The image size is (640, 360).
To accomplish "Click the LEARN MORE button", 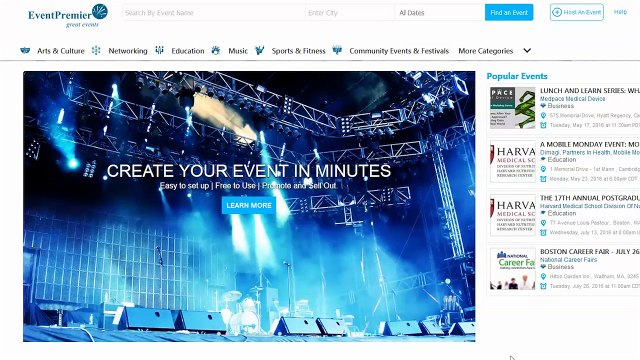I will click(x=249, y=205).
